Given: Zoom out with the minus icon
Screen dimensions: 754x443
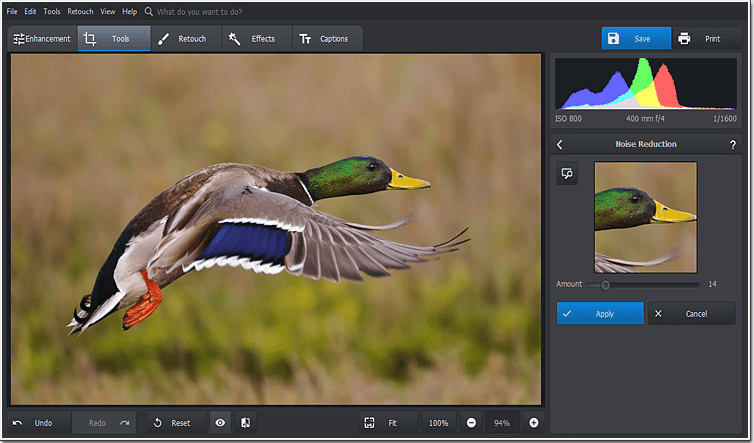Looking at the screenshot, I should (x=472, y=423).
